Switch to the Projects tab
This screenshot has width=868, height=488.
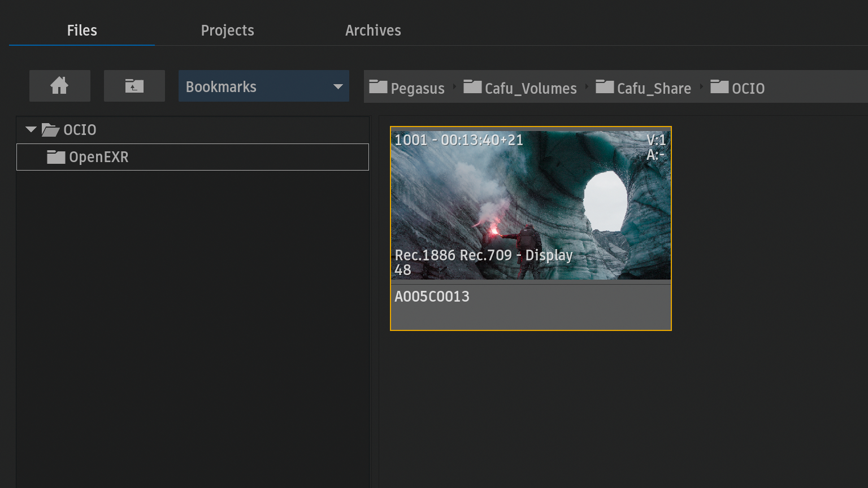click(x=227, y=30)
